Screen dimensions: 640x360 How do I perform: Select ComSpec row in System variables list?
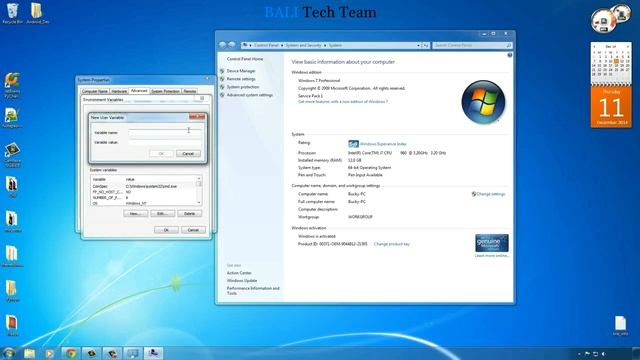pos(144,186)
